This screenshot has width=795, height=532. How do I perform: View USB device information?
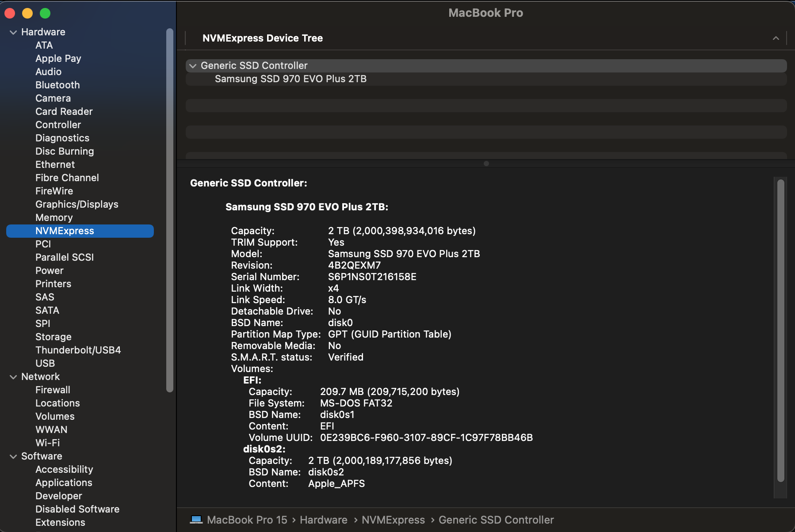45,364
